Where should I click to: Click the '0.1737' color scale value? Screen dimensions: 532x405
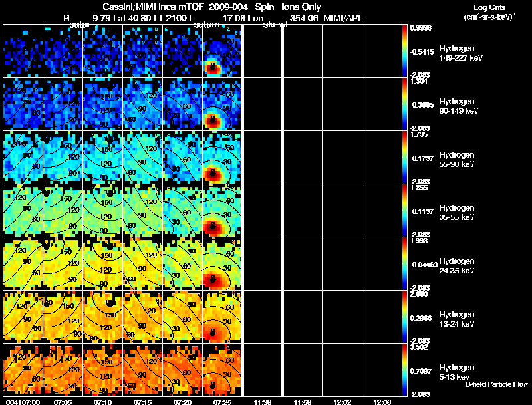click(x=423, y=158)
